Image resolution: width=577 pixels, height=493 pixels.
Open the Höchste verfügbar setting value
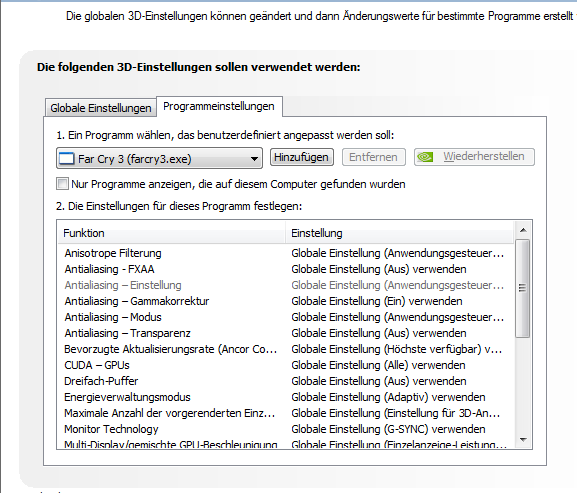397,349
